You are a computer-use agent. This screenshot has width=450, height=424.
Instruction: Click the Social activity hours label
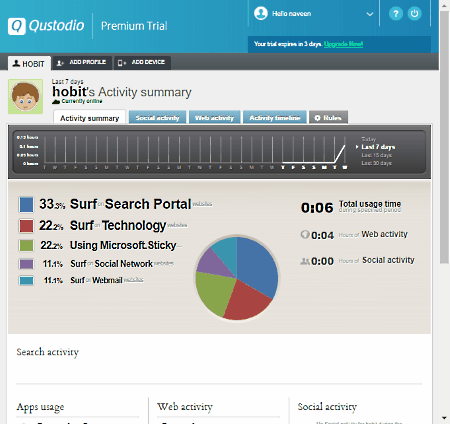pyautogui.click(x=388, y=260)
